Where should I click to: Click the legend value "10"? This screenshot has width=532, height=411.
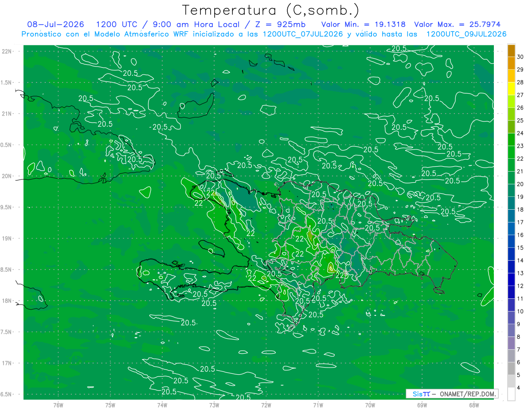point(520,312)
